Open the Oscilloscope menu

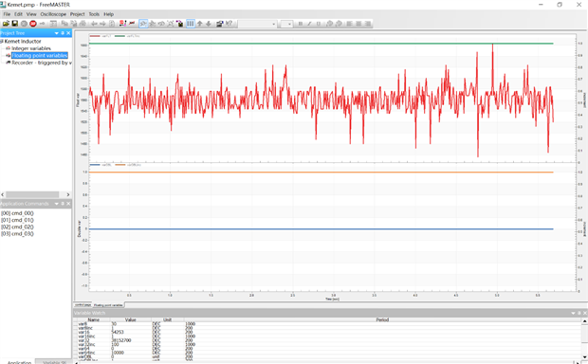[53, 14]
